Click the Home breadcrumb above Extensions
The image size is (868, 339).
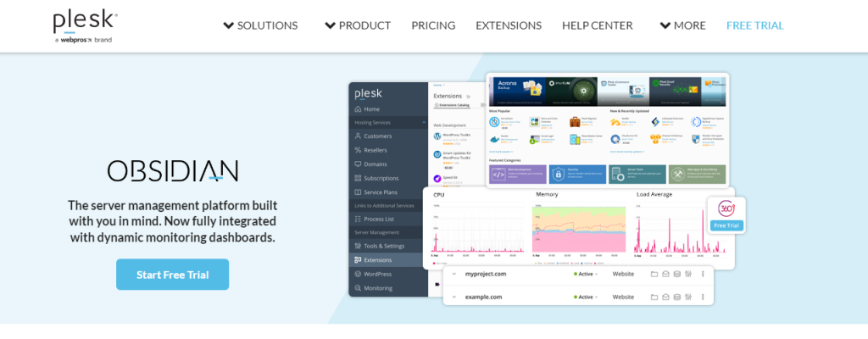point(437,86)
